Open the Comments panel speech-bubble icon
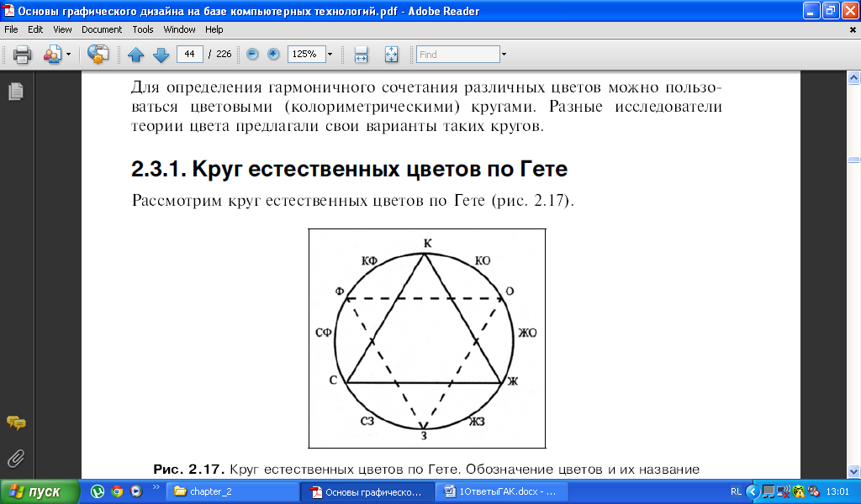Viewport: 861px width, 504px height. pyautogui.click(x=16, y=423)
